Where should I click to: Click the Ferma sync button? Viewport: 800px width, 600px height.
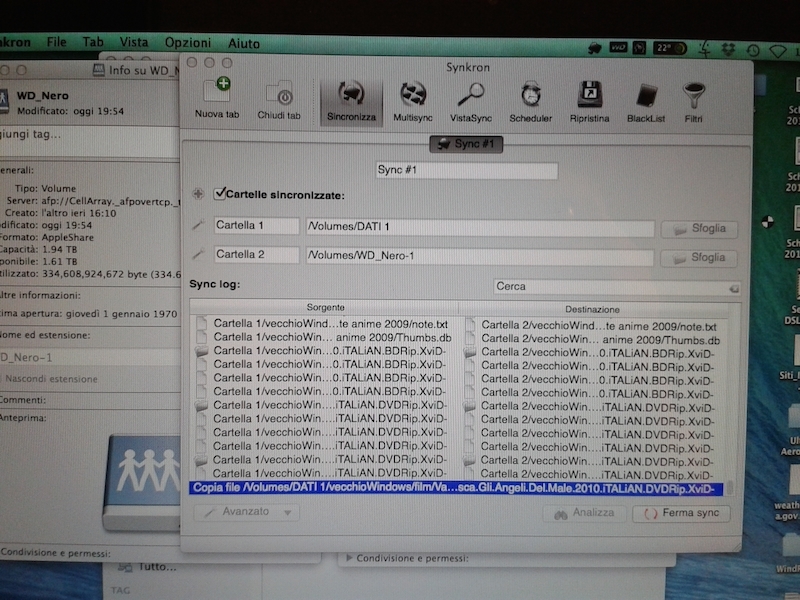pyautogui.click(x=682, y=513)
